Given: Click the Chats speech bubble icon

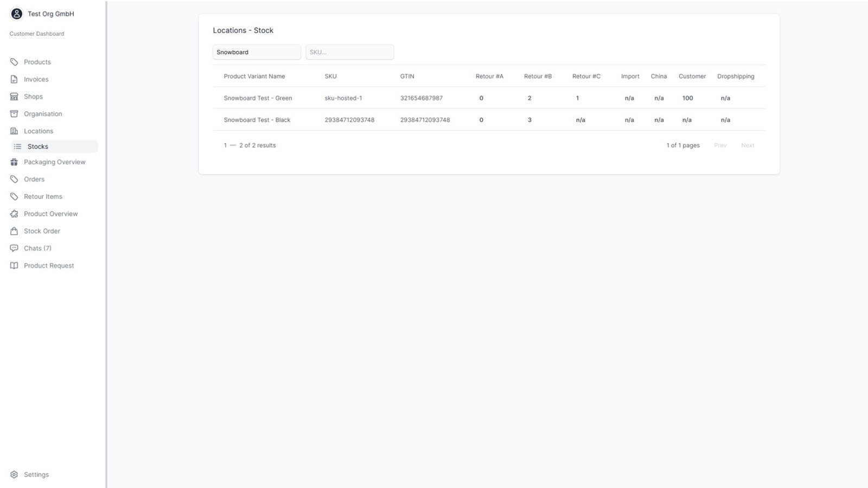Looking at the screenshot, I should pyautogui.click(x=14, y=248).
